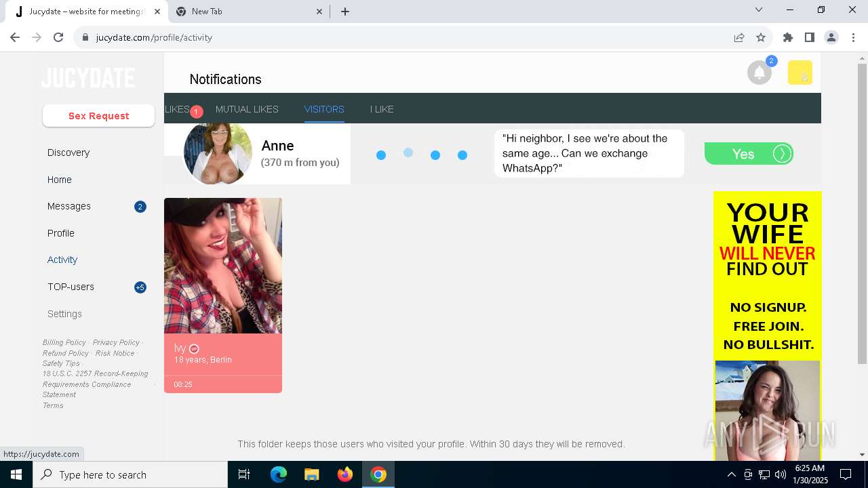Launch Microsoft Edge from taskbar
868x488 pixels.
(279, 474)
